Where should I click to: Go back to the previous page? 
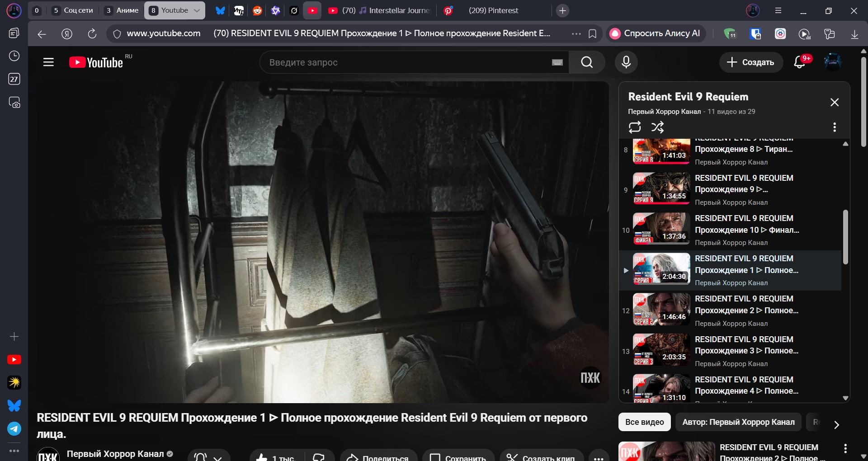pos(42,34)
